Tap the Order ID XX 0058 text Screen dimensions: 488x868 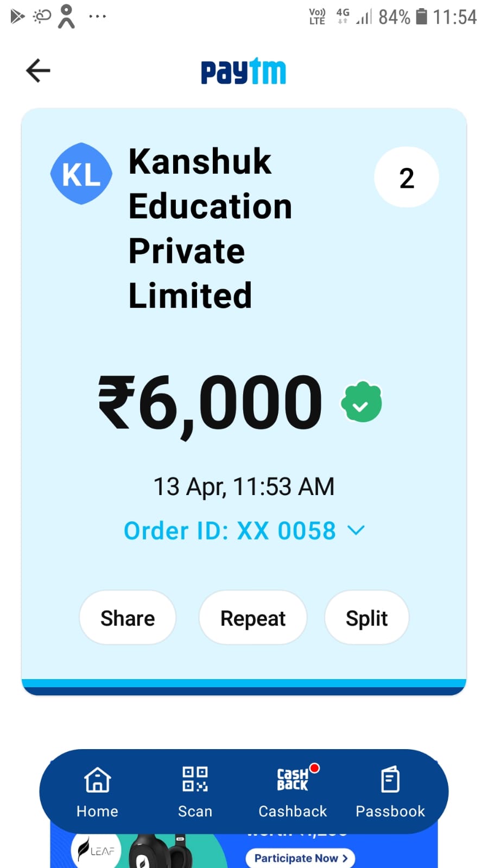coord(230,530)
